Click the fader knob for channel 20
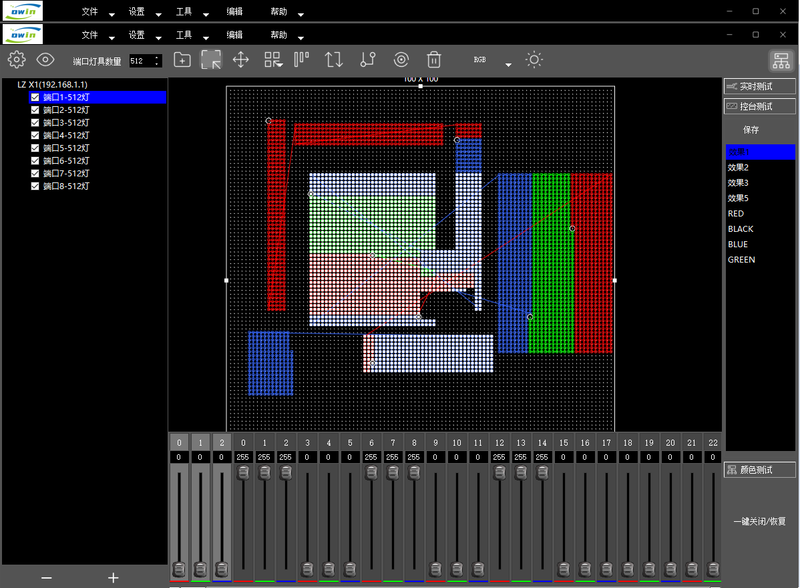 (x=670, y=569)
